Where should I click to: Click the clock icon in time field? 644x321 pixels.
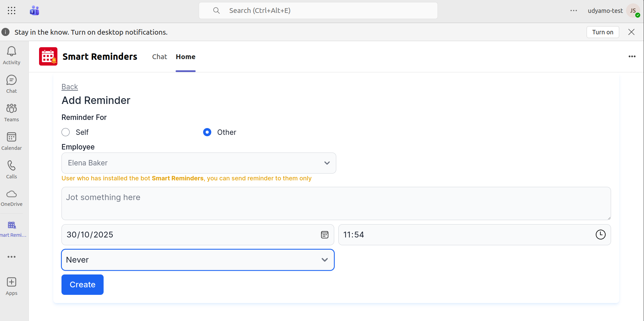point(601,235)
